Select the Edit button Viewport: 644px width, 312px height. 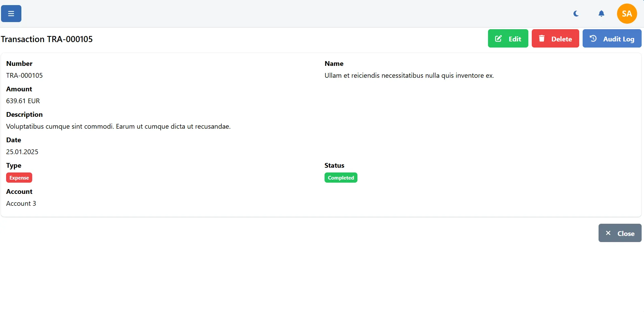[508, 38]
